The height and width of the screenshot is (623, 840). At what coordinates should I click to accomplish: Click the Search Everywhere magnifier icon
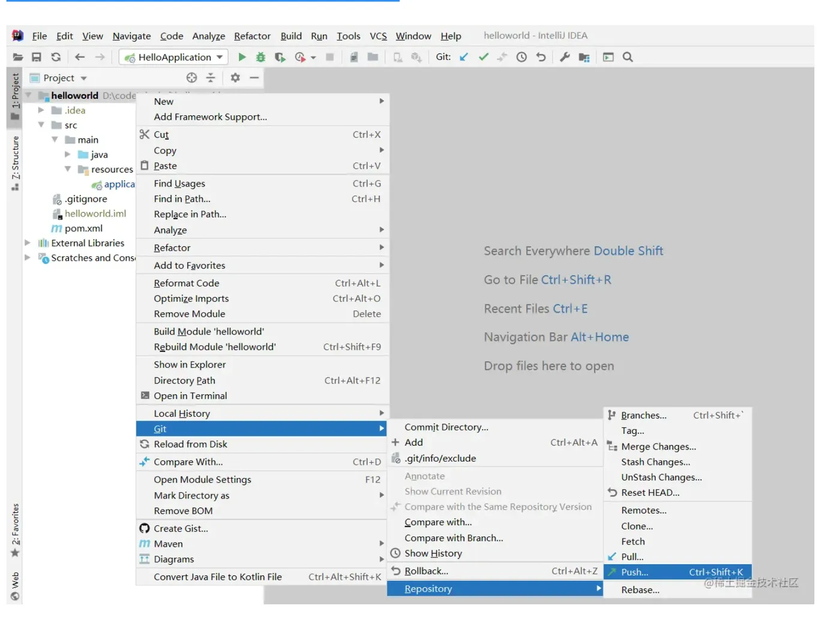pos(628,57)
